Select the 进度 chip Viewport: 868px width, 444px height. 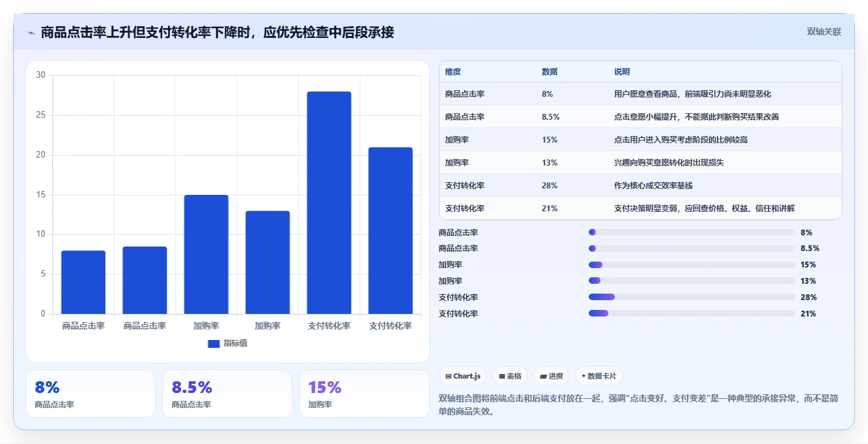click(x=551, y=376)
